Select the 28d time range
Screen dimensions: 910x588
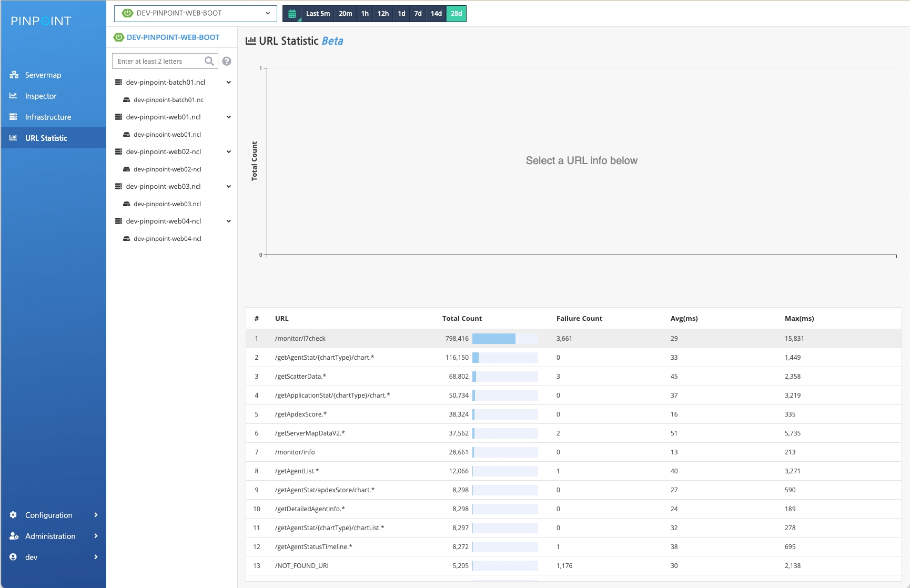click(456, 14)
